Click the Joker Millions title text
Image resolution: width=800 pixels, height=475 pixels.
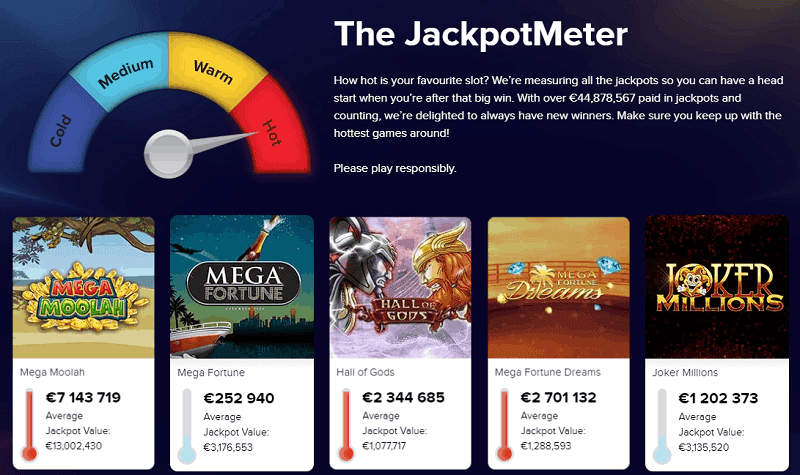click(685, 373)
